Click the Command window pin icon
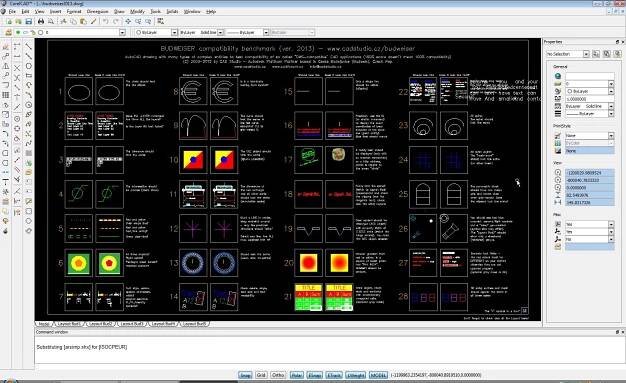Viewport: 626px width, 383px height. pos(617,332)
